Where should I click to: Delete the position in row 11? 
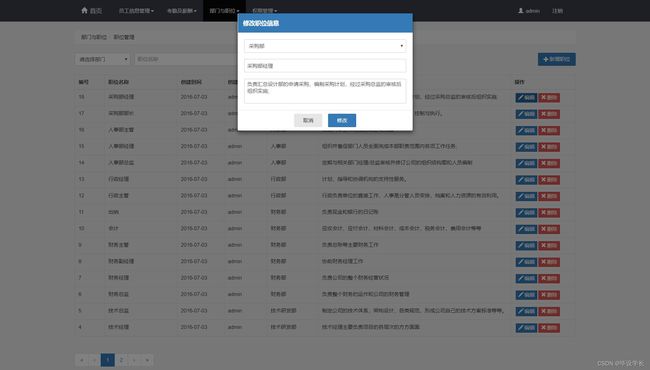tap(549, 213)
